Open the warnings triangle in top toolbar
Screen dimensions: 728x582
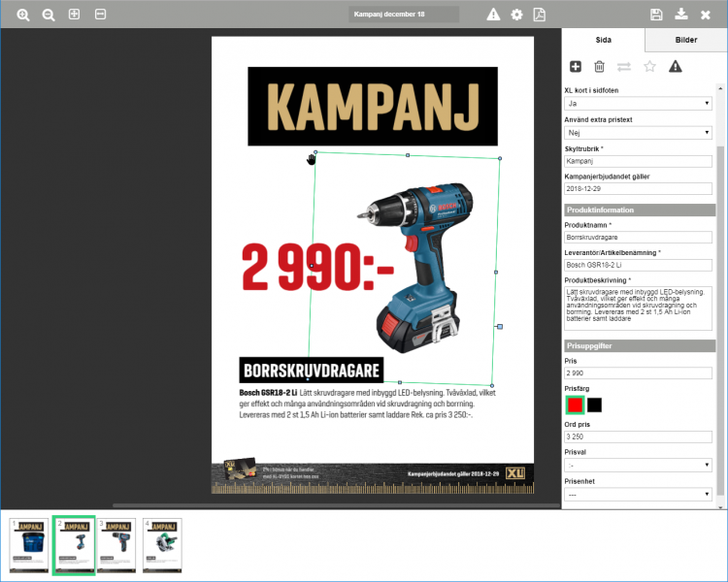[493, 15]
